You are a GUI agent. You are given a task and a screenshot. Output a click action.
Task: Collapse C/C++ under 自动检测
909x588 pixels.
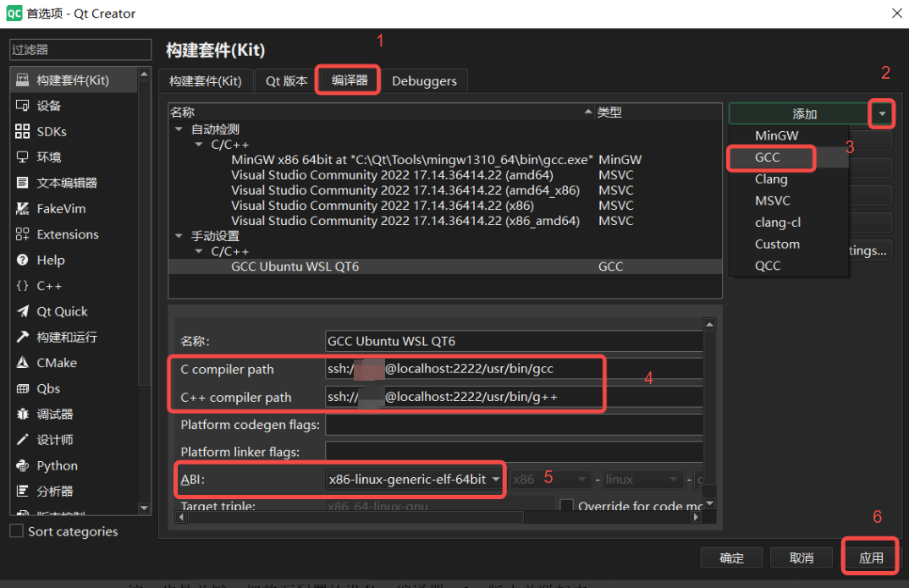click(x=199, y=144)
